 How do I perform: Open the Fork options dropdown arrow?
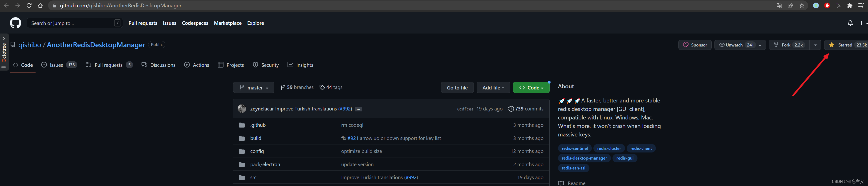[815, 45]
